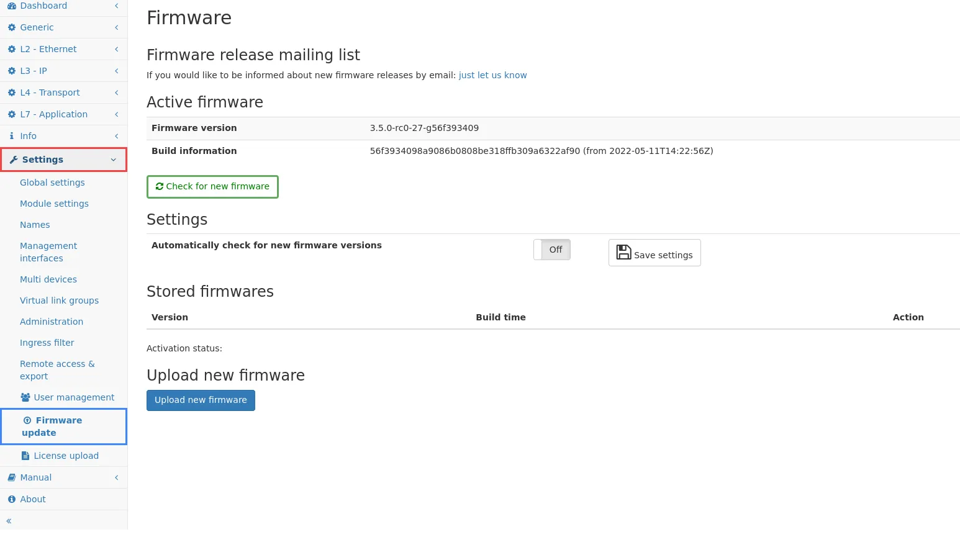The height and width of the screenshot is (560, 960).
Task: Click the License upload document icon
Action: point(25,456)
